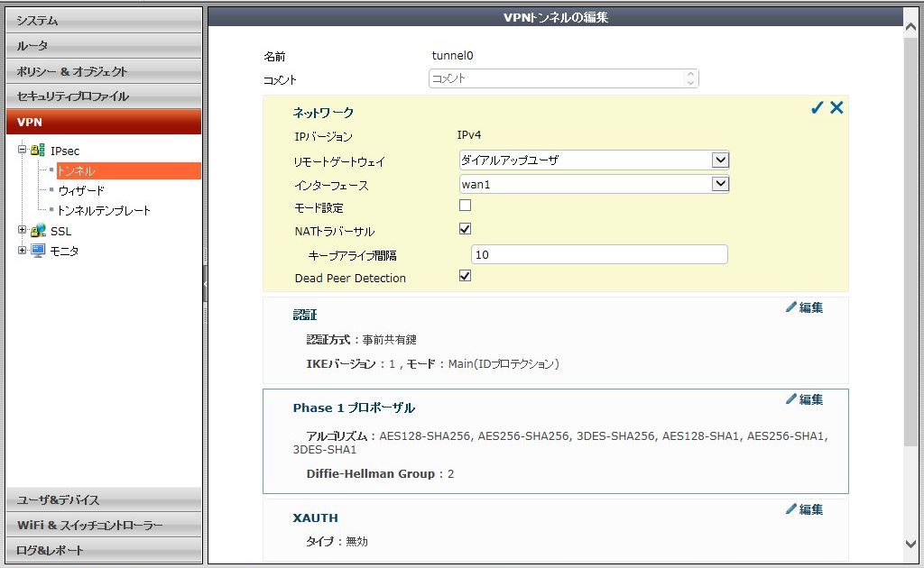Click the X icon to cancel network edits
Image resolution: width=924 pixels, height=568 pixels.
836,108
